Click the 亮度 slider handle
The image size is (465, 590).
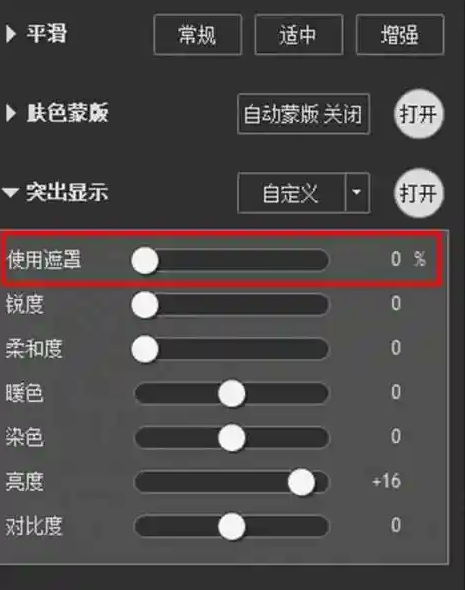tap(301, 482)
